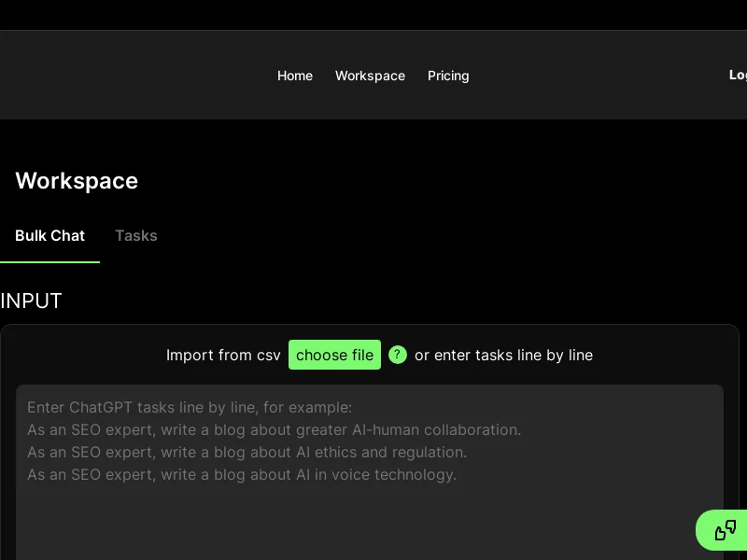
Task: Select the Bulk Chat tab
Action: pos(50,235)
